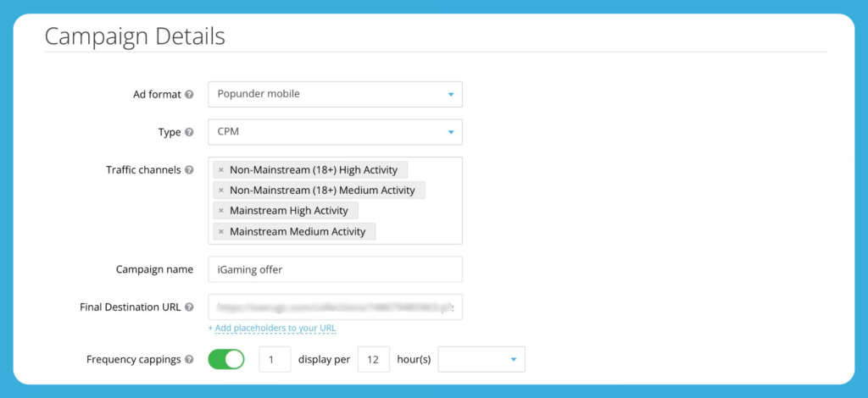
Task: Click the Campaign name input field
Action: point(335,269)
